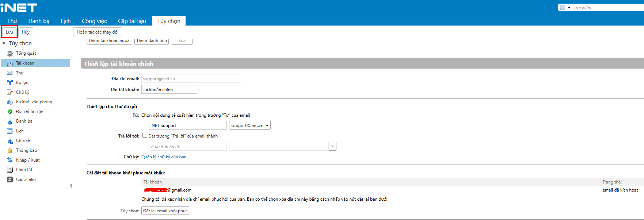
Task: Click the Danh bạ person icon in sidebar
Action: pyautogui.click(x=10, y=121)
